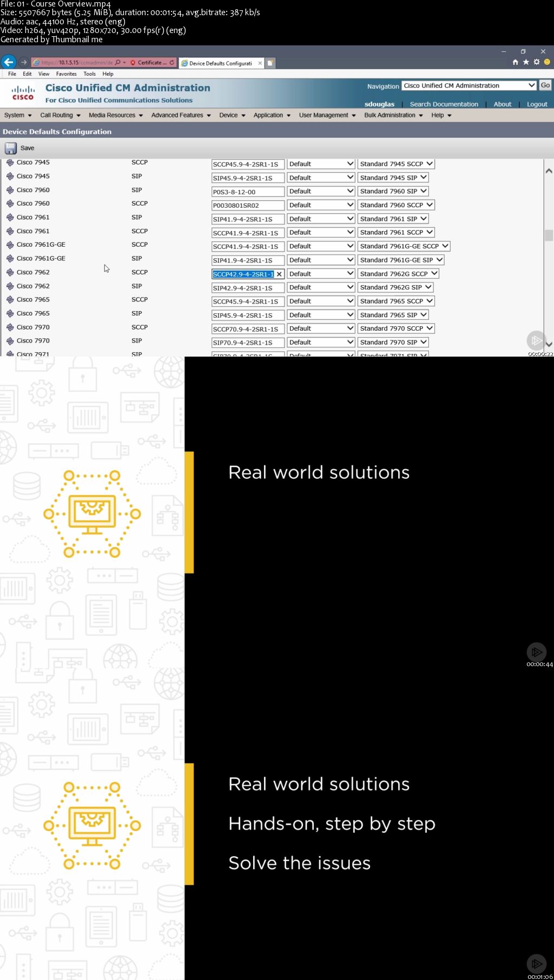Screen dimensions: 554x980
Task: Open the browser Tools gear icon
Action: pos(537,62)
